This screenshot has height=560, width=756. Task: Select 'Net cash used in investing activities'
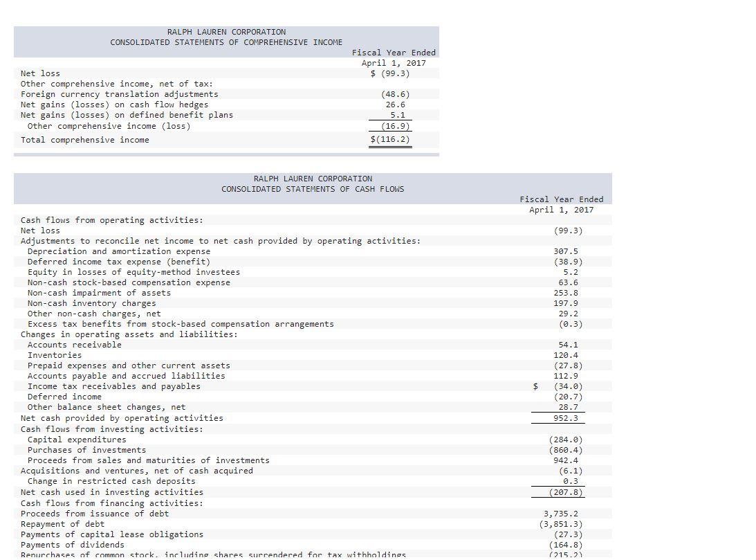tap(112, 492)
